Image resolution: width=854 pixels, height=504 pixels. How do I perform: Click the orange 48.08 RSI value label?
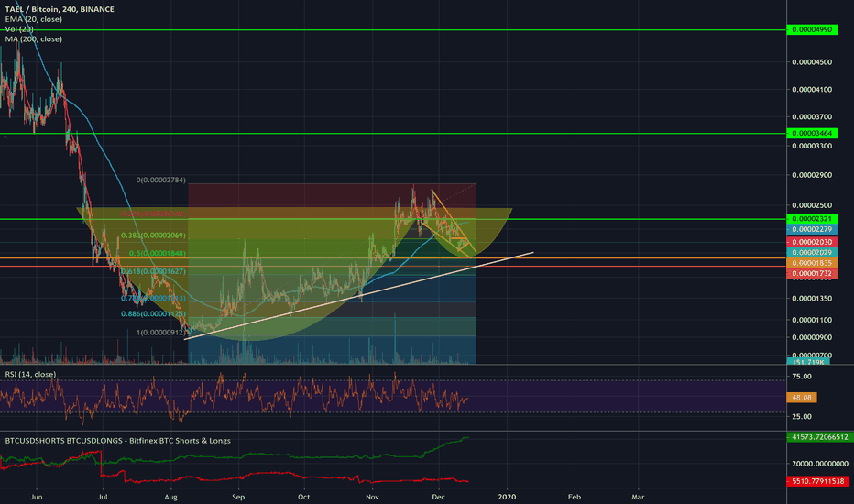(x=802, y=398)
